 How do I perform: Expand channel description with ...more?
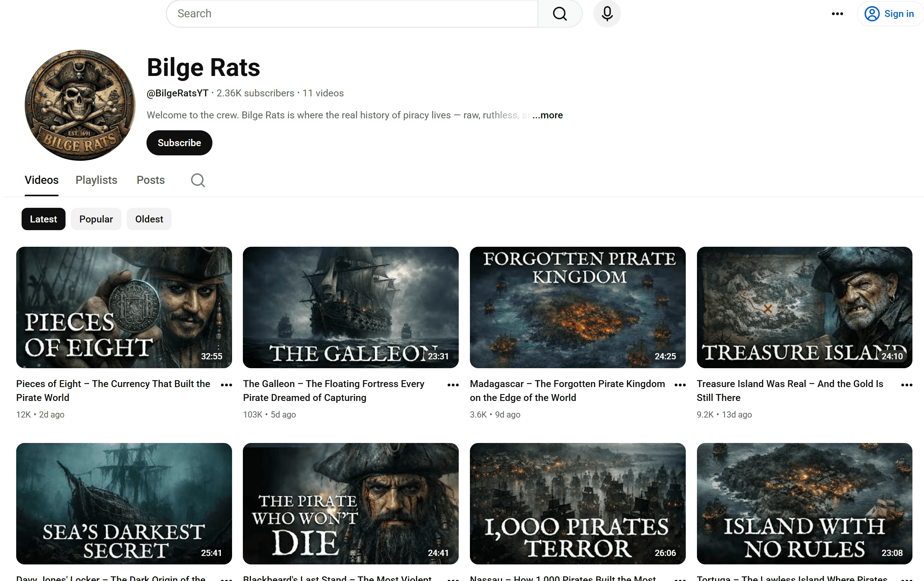pyautogui.click(x=547, y=115)
